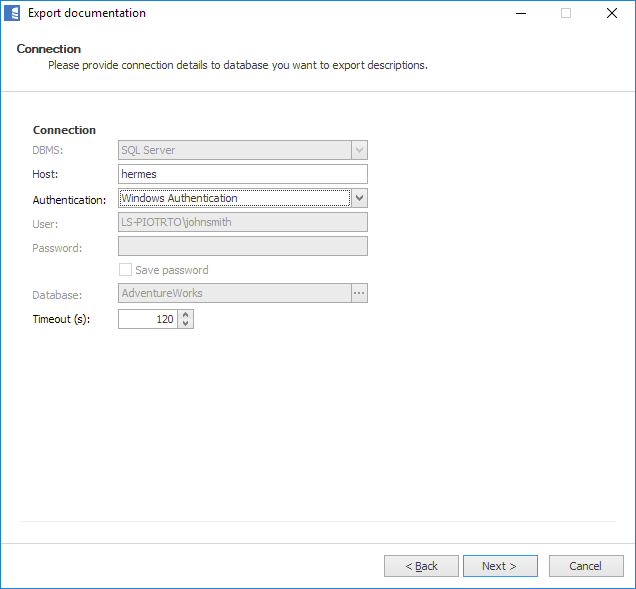Click the greyed-out maximize button
Screen dimensions: 636x589
[x=566, y=14]
